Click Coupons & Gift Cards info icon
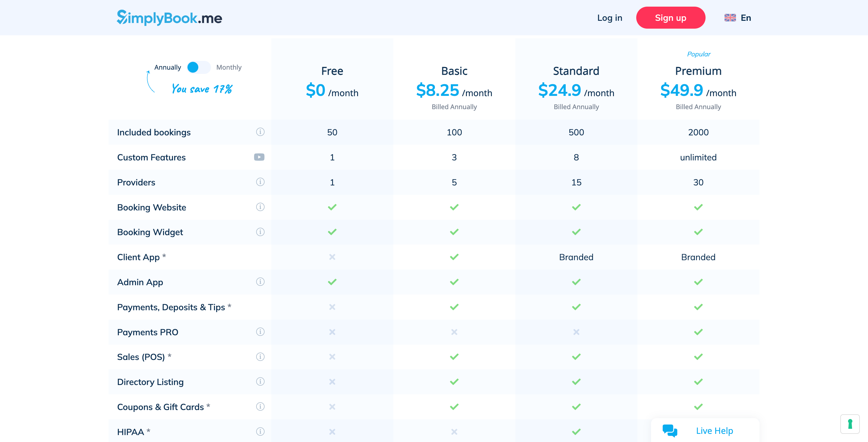The image size is (868, 442). (260, 407)
